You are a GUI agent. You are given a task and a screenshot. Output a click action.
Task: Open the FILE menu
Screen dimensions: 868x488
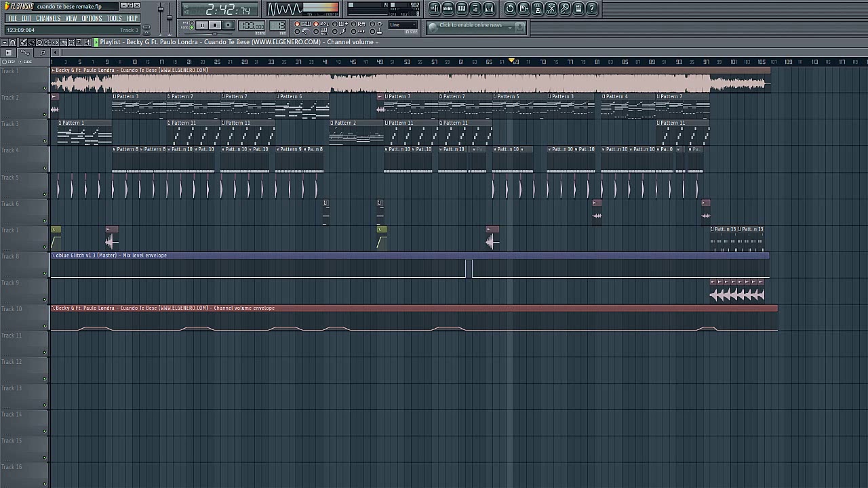point(12,18)
